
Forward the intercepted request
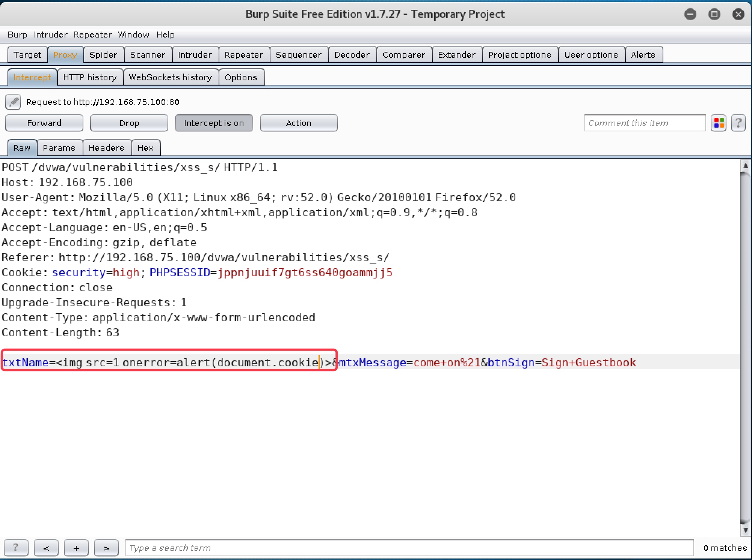pos(44,123)
